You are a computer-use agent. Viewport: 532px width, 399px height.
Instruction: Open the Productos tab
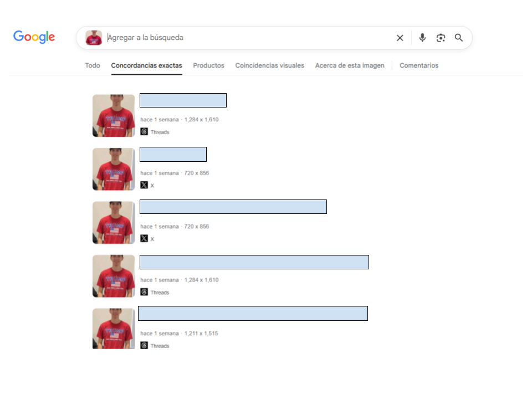(209, 65)
